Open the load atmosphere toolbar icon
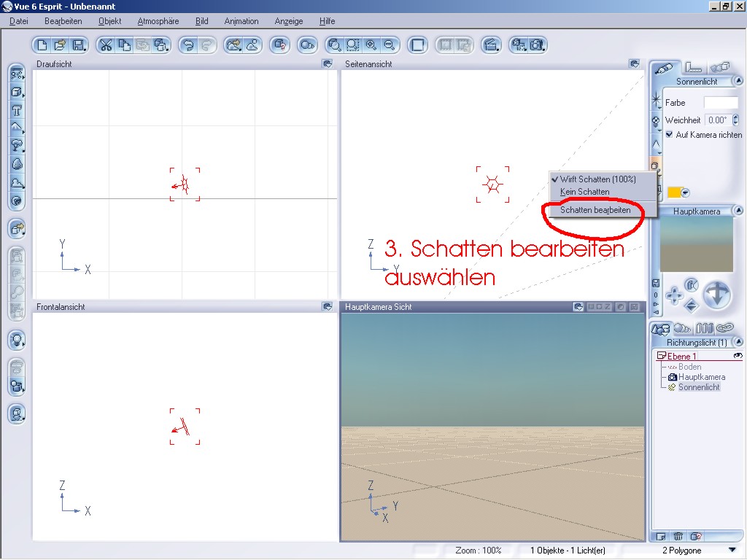This screenshot has height=560, width=747. (233, 45)
